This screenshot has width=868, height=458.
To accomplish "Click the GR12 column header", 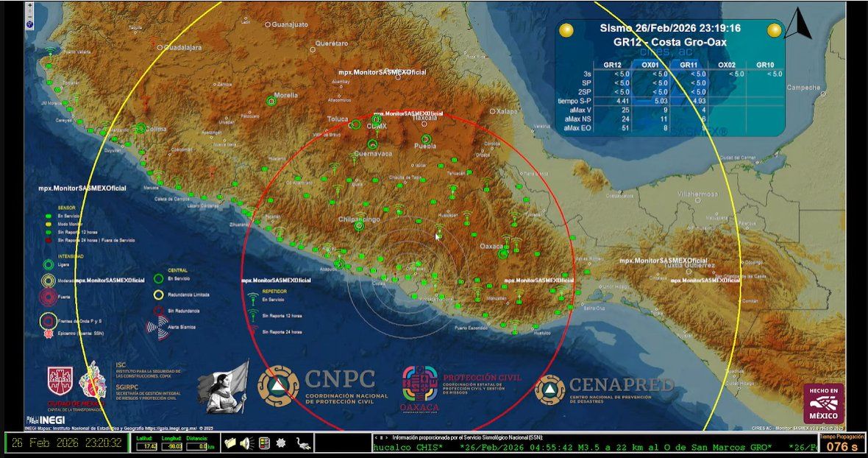I will [612, 65].
